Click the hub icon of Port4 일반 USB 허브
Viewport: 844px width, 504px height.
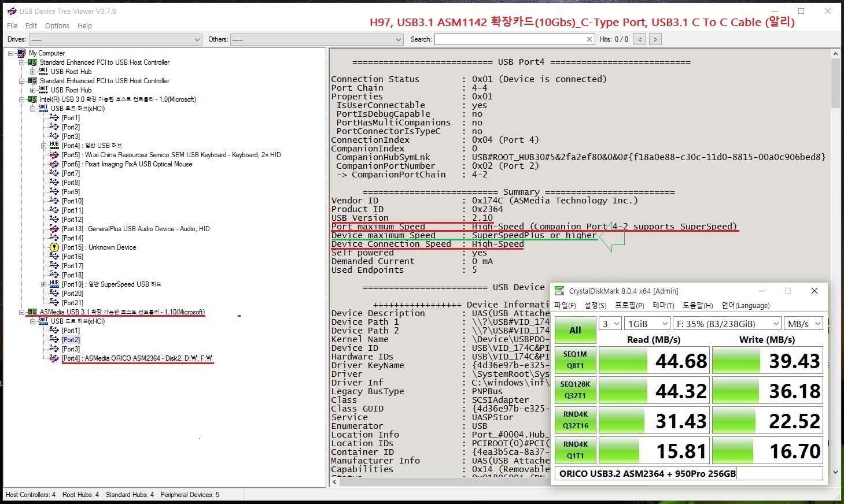pyautogui.click(x=54, y=146)
